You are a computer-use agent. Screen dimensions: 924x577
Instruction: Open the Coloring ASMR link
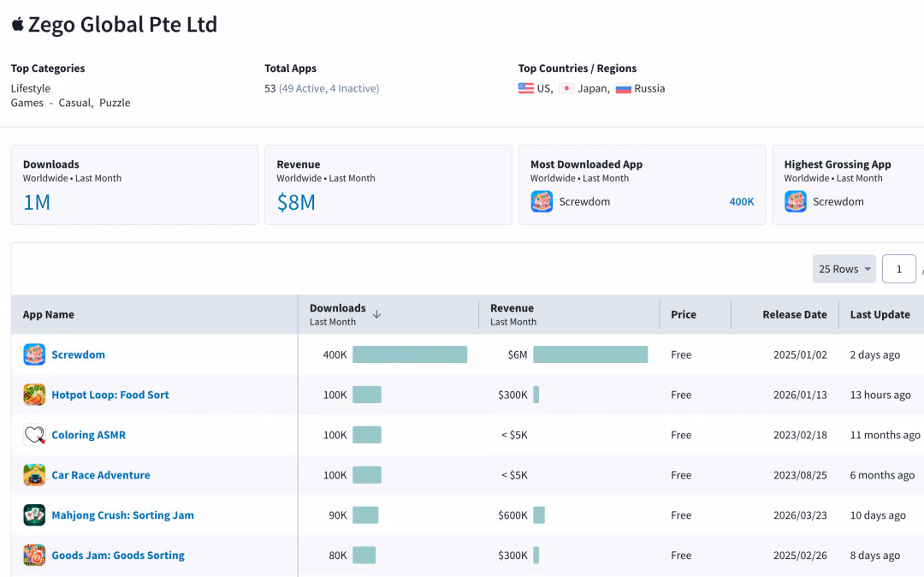pyautogui.click(x=88, y=435)
